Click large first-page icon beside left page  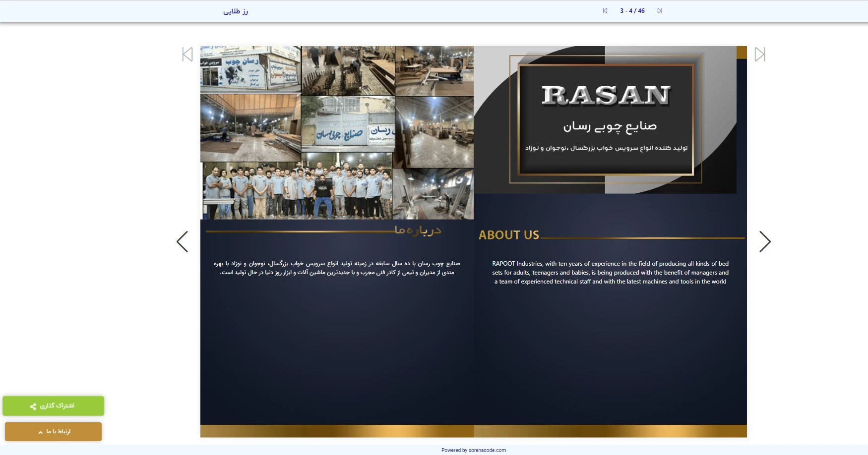point(187,55)
